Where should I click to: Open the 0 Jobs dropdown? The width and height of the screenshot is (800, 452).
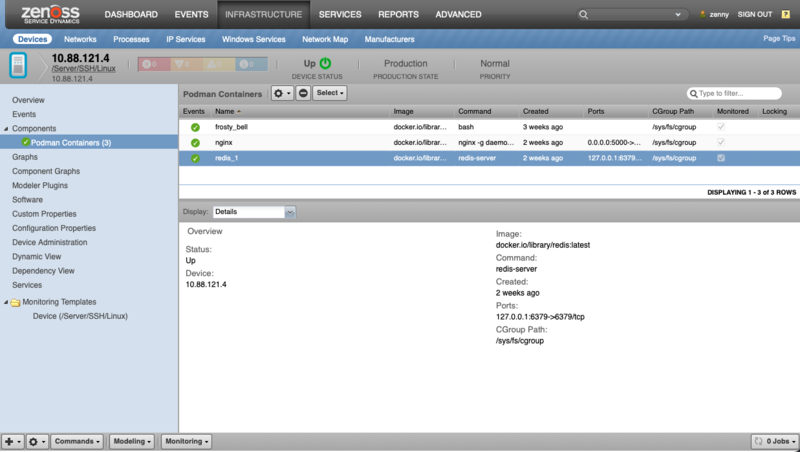(x=776, y=442)
